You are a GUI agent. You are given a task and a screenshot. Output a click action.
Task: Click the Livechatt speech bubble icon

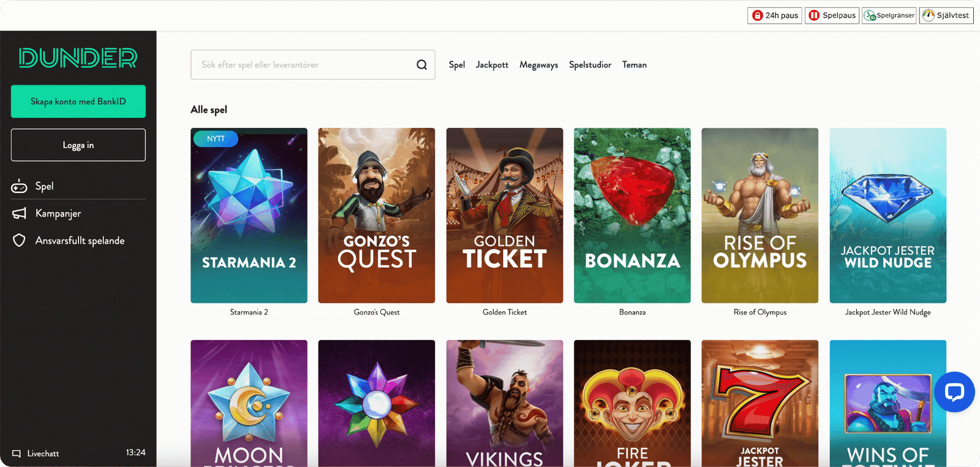coord(17,454)
